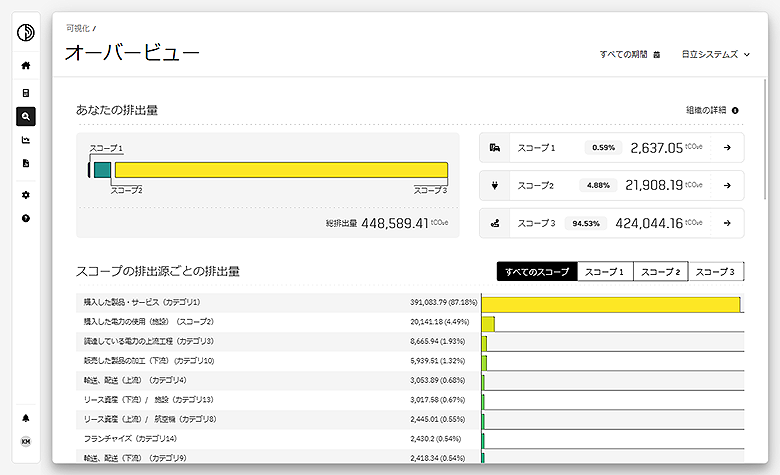Open the document report icon in the sidebar

pyautogui.click(x=26, y=163)
